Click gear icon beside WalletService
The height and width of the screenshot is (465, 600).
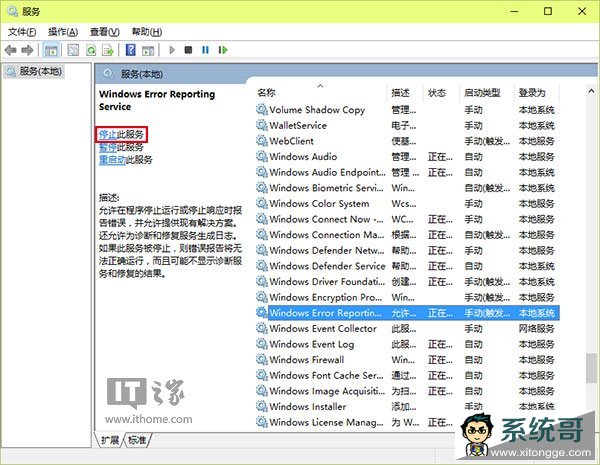click(x=262, y=125)
